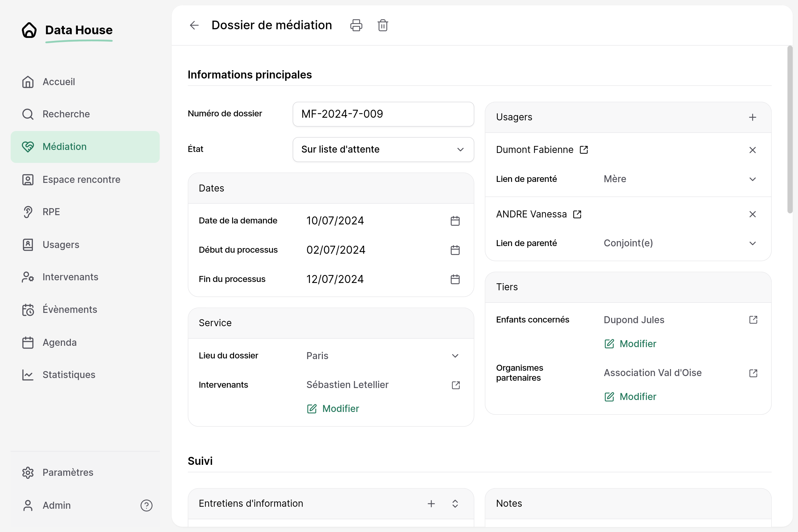Open calendar for Début du processus
This screenshot has height=532, width=798.
[455, 250]
